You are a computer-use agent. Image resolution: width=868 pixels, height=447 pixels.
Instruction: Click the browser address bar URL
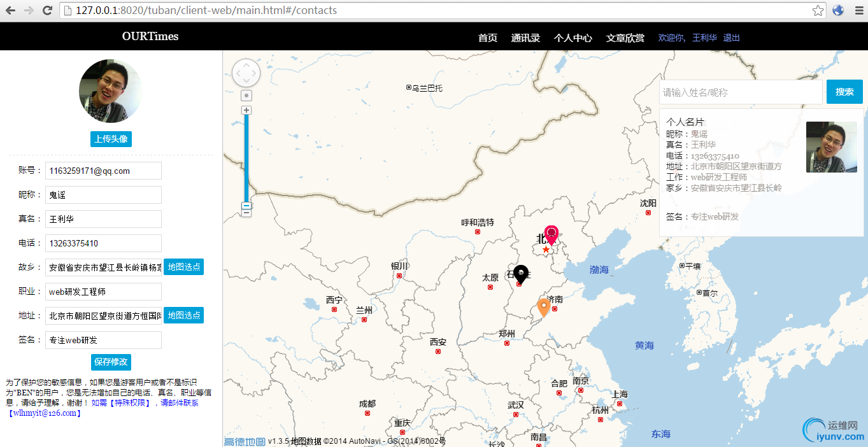pos(206,10)
